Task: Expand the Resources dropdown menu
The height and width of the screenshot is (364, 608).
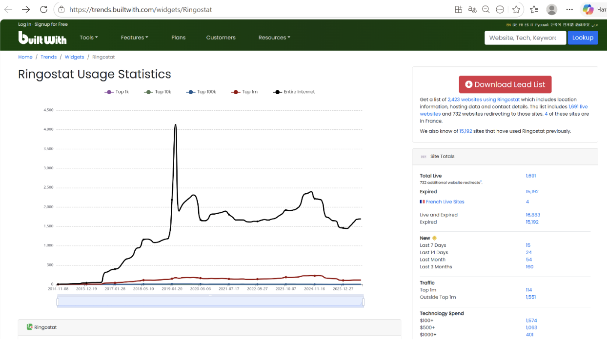Action: click(x=274, y=38)
